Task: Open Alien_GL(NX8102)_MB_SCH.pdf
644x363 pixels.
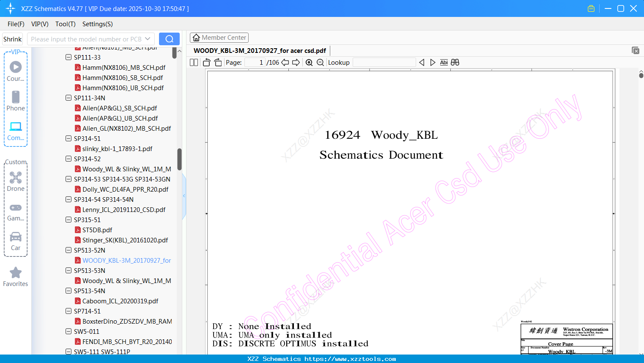Action: point(127,128)
